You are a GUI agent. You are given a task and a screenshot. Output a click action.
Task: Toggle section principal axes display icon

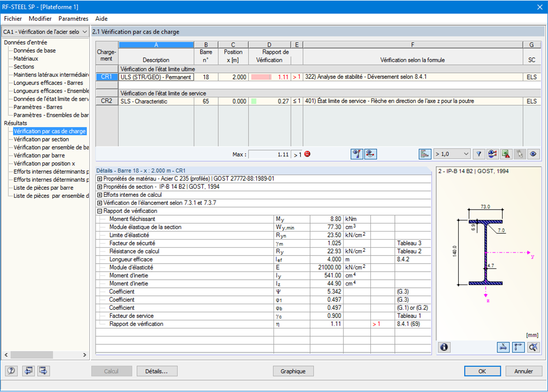[x=518, y=347]
